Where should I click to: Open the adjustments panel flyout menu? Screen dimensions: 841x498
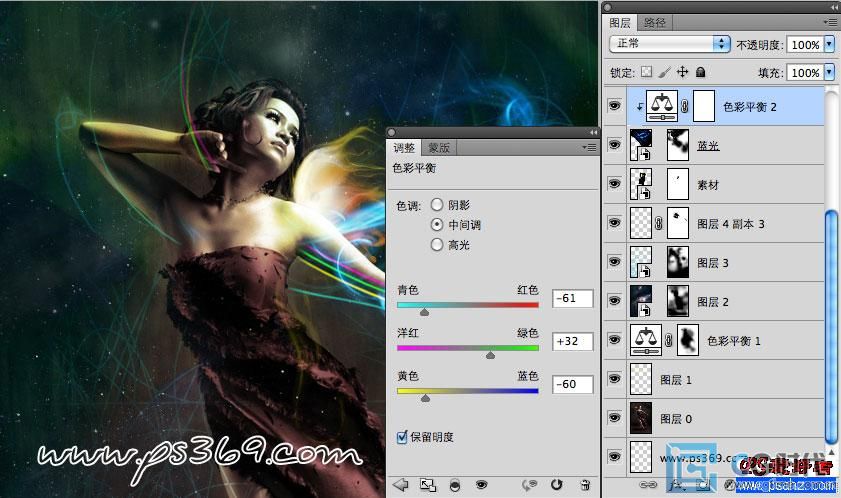pyautogui.click(x=589, y=147)
